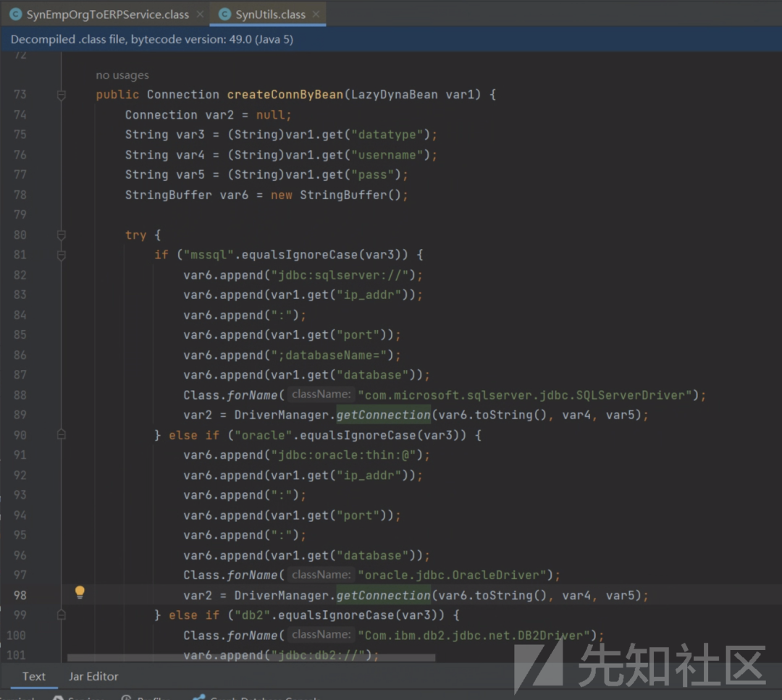
Task: Click the 'no usages' hint above createConnByBean
Action: pyautogui.click(x=122, y=75)
